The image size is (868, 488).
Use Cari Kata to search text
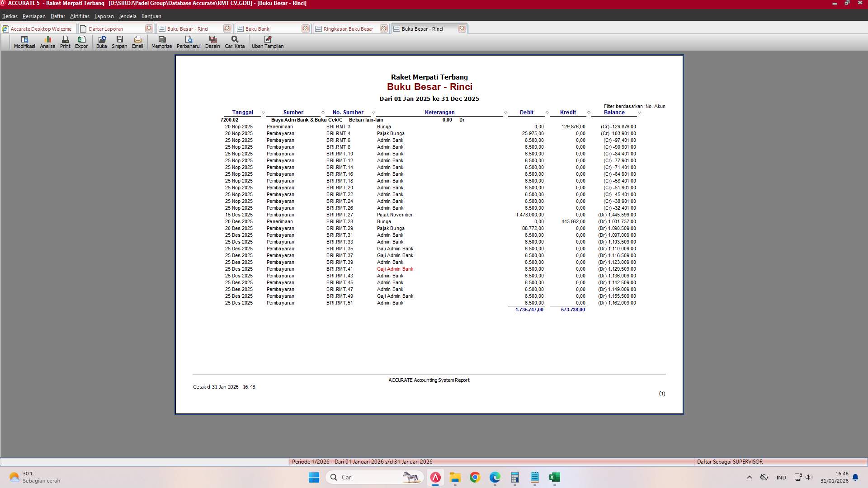pos(234,42)
